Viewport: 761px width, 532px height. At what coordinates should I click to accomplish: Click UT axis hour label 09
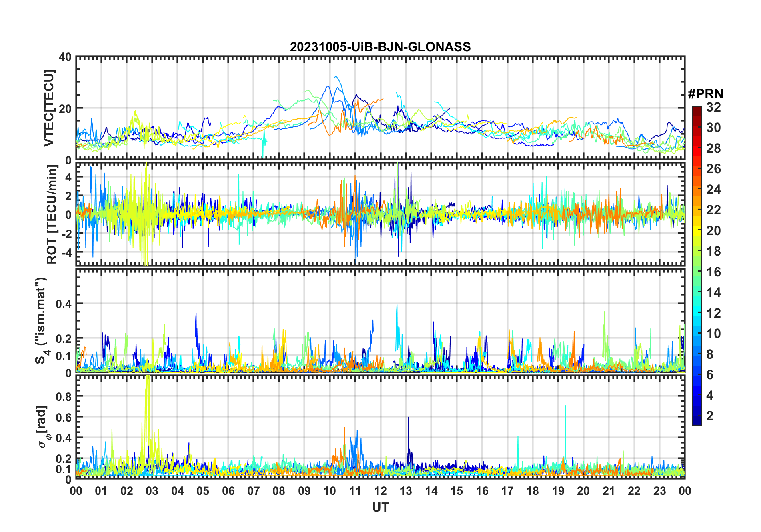(304, 491)
